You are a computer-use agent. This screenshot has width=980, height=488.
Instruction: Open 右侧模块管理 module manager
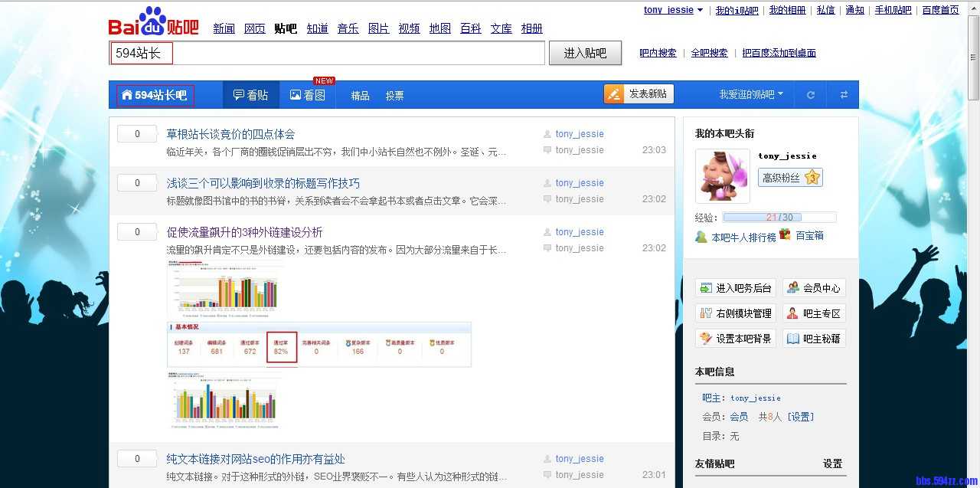point(736,312)
